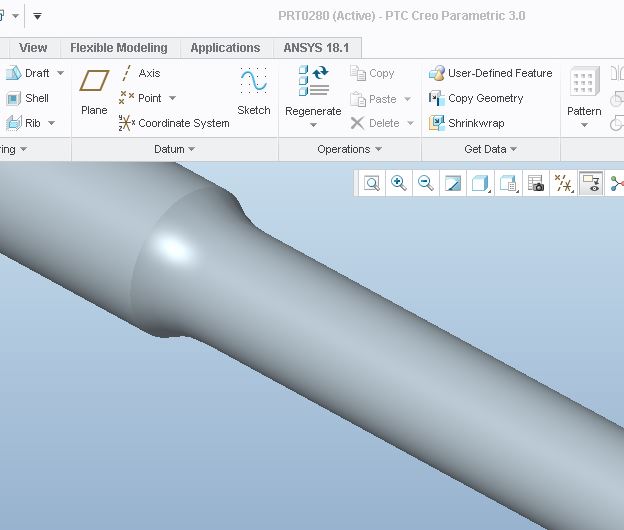The image size is (624, 530).
Task: Open the View Manager icon
Action: (536, 183)
